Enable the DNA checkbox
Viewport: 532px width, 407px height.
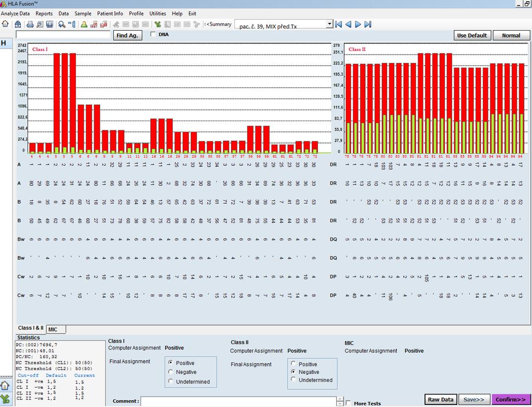pyautogui.click(x=153, y=34)
